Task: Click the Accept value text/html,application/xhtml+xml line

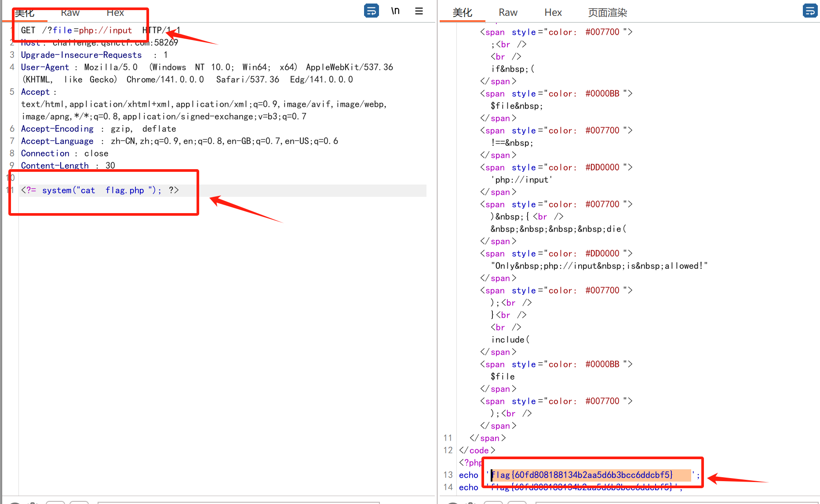Action: (x=204, y=104)
